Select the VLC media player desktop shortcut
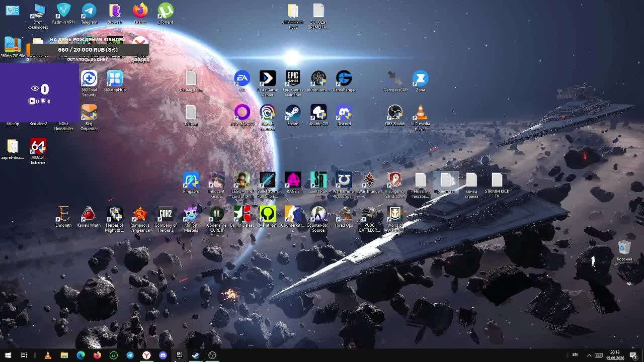This screenshot has width=644, height=362. click(x=421, y=118)
